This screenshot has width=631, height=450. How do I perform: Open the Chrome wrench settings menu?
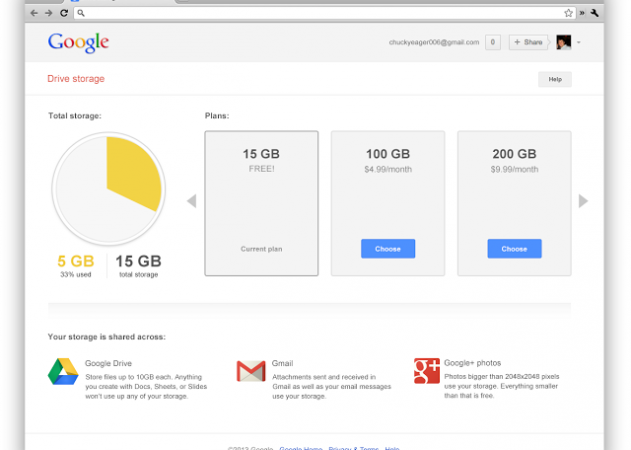coord(595,13)
